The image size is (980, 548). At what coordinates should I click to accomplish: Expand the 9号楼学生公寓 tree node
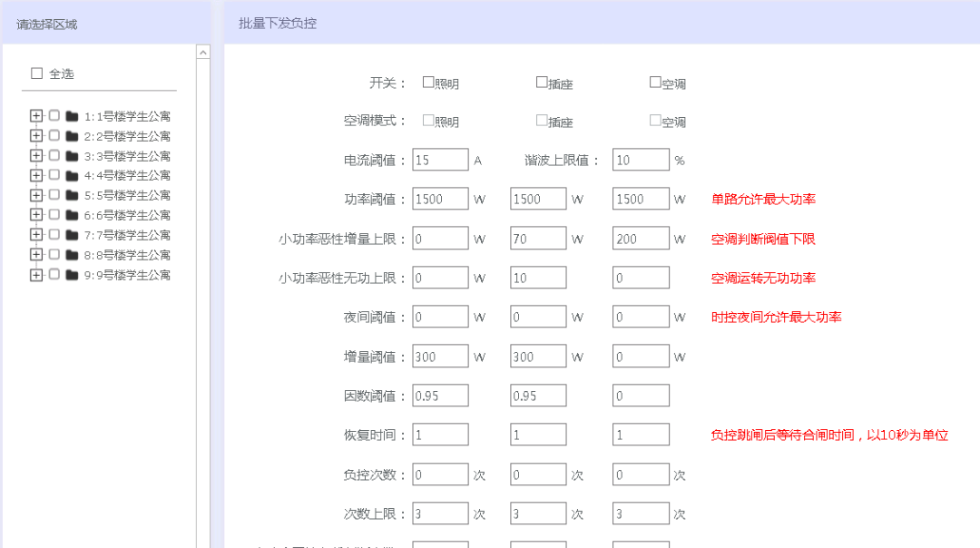(36, 274)
